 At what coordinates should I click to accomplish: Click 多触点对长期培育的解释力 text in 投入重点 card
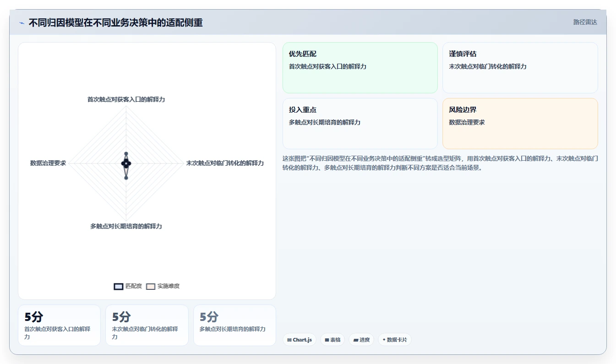point(325,122)
